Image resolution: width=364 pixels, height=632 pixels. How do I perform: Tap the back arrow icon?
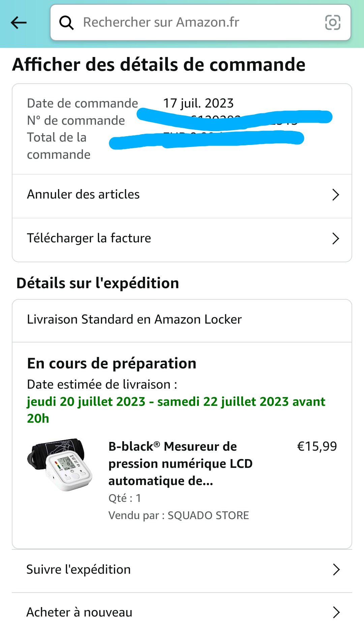pyautogui.click(x=19, y=23)
